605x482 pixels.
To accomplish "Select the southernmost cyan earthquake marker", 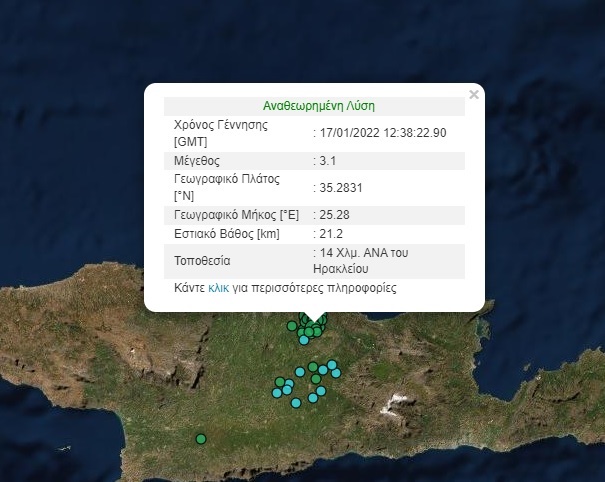I will [296, 404].
